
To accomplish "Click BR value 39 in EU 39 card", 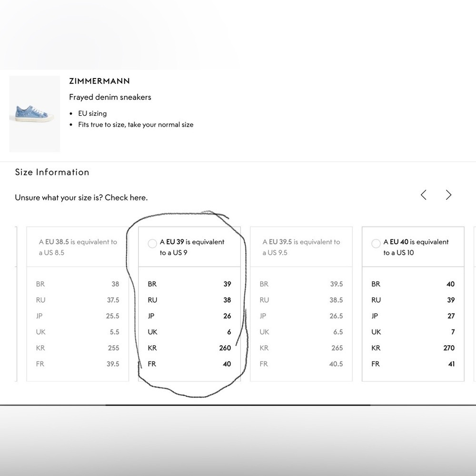I will (228, 284).
